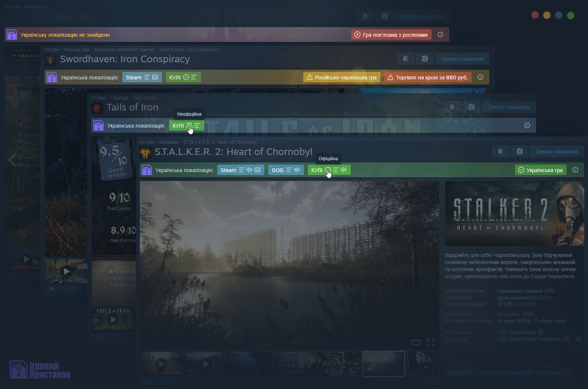Open Центр спільноти on Tails of Iron page

509,107
